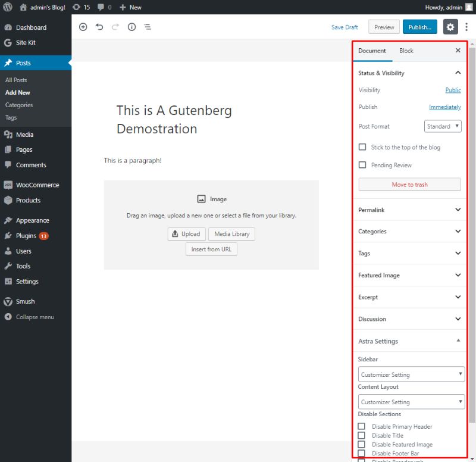Click the Publish... button

coord(420,27)
